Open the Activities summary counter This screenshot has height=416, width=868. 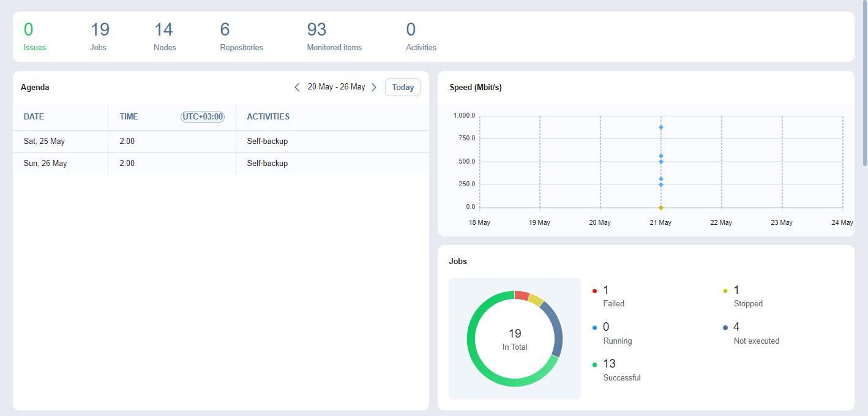[x=421, y=37]
